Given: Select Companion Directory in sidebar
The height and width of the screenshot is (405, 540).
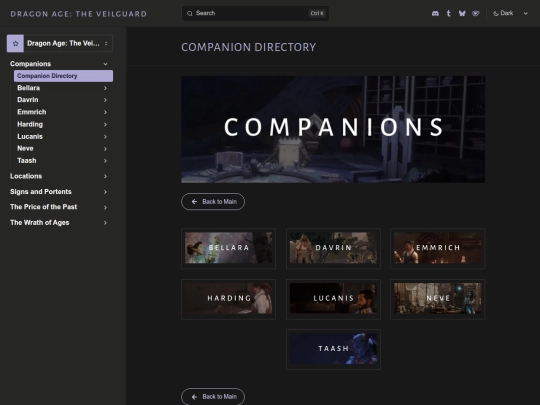Looking at the screenshot, I should click(63, 76).
